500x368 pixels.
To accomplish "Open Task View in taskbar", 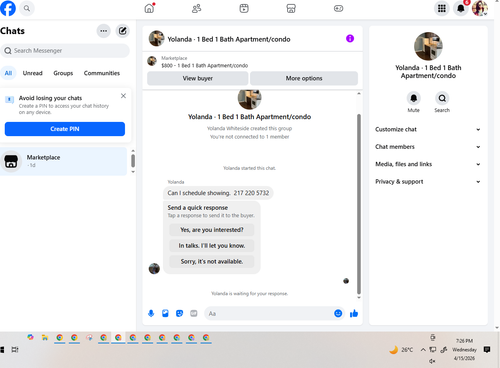I will (15, 350).
